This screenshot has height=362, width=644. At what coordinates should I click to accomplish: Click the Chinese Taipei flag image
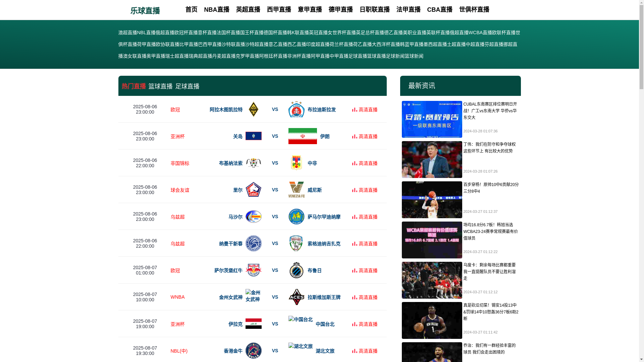click(301, 319)
